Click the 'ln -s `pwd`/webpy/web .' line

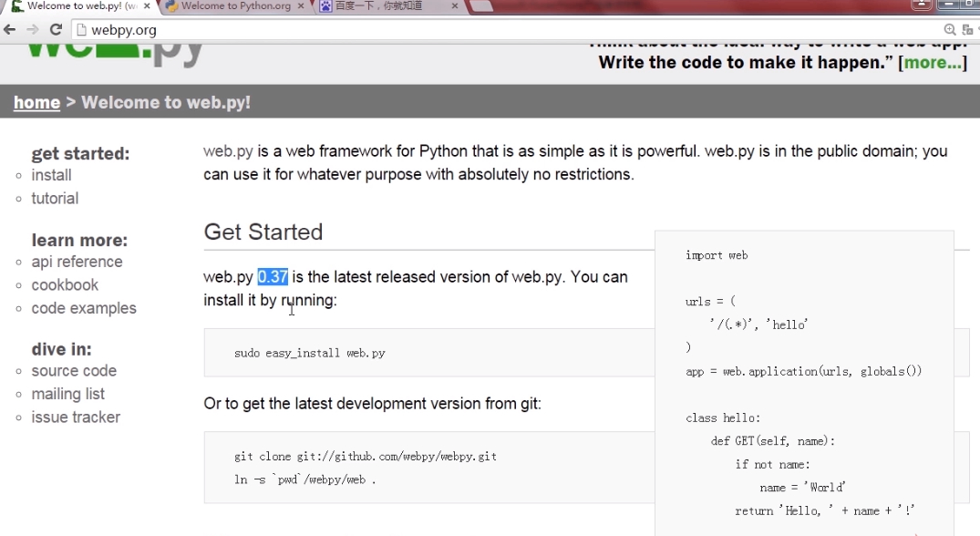click(305, 479)
